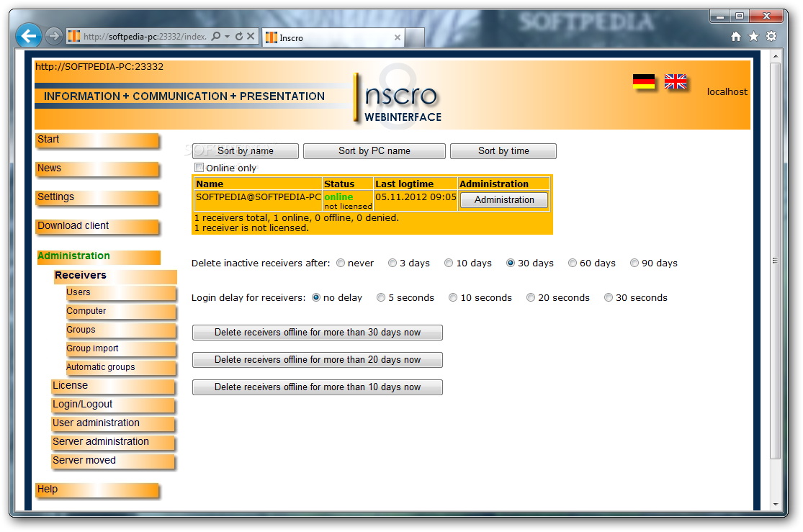Open the Start menu item
The width and height of the screenshot is (803, 532).
pyautogui.click(x=97, y=140)
